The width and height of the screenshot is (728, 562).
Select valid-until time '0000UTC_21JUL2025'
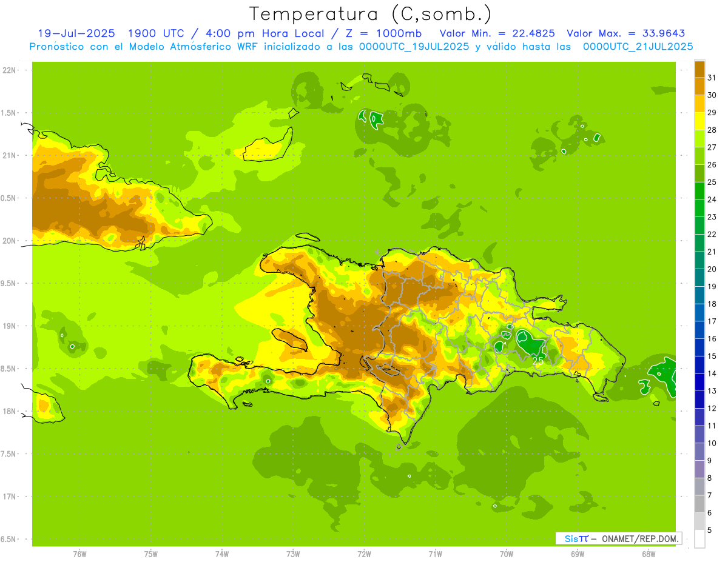coord(638,47)
